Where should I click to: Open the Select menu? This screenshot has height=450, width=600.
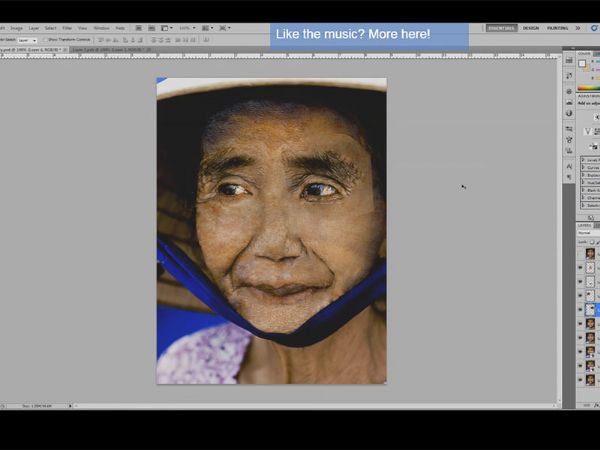coord(51,28)
